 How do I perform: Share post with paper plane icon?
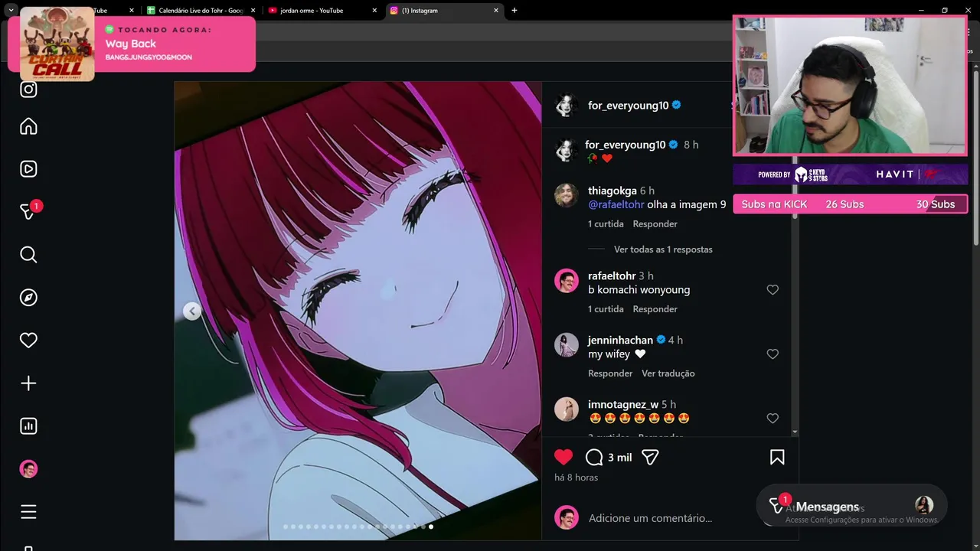click(650, 458)
